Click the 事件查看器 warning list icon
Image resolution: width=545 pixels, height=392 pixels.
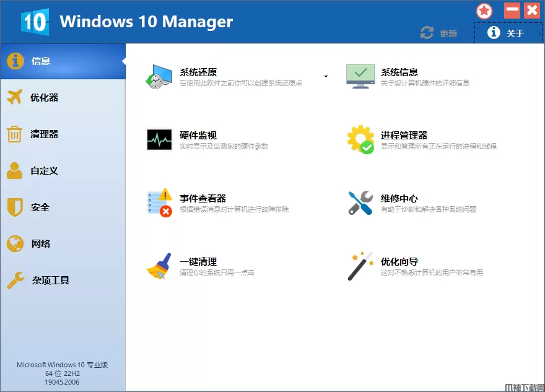[160, 203]
